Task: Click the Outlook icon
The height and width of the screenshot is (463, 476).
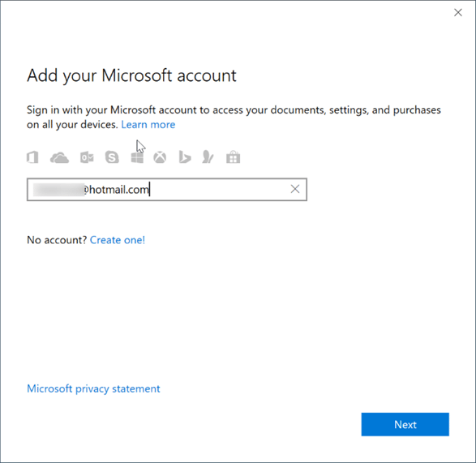Action: click(87, 157)
